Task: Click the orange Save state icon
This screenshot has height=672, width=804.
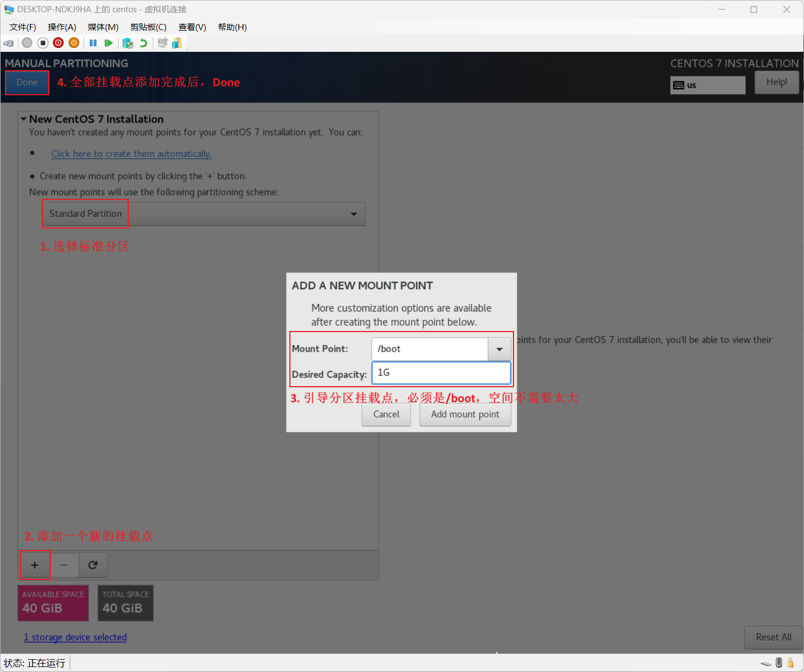Action: click(x=74, y=43)
